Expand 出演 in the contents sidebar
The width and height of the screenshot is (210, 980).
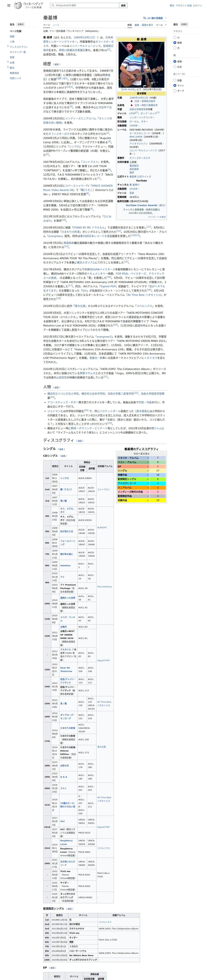(8, 62)
